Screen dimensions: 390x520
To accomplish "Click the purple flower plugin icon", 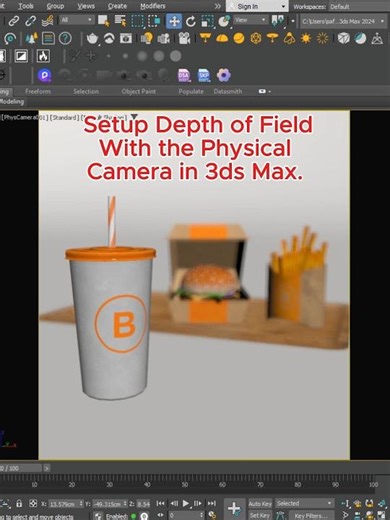I will [x=224, y=75].
